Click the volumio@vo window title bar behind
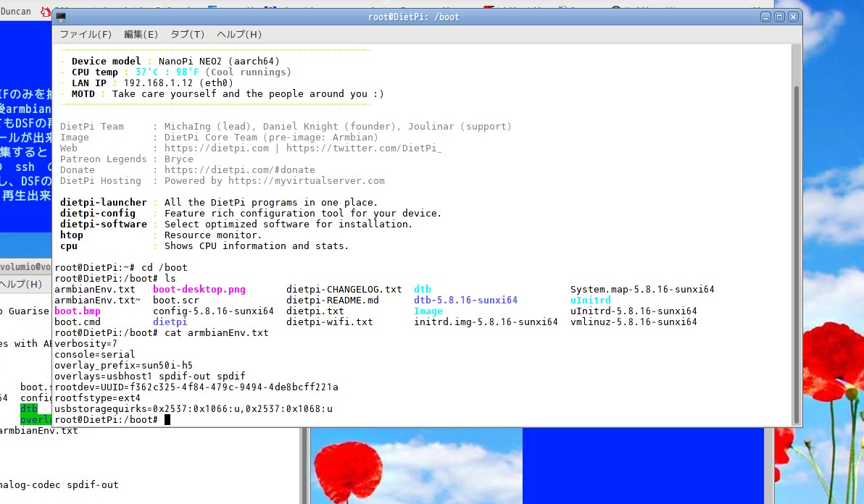Screen dimensions: 864x504 (x=24, y=266)
